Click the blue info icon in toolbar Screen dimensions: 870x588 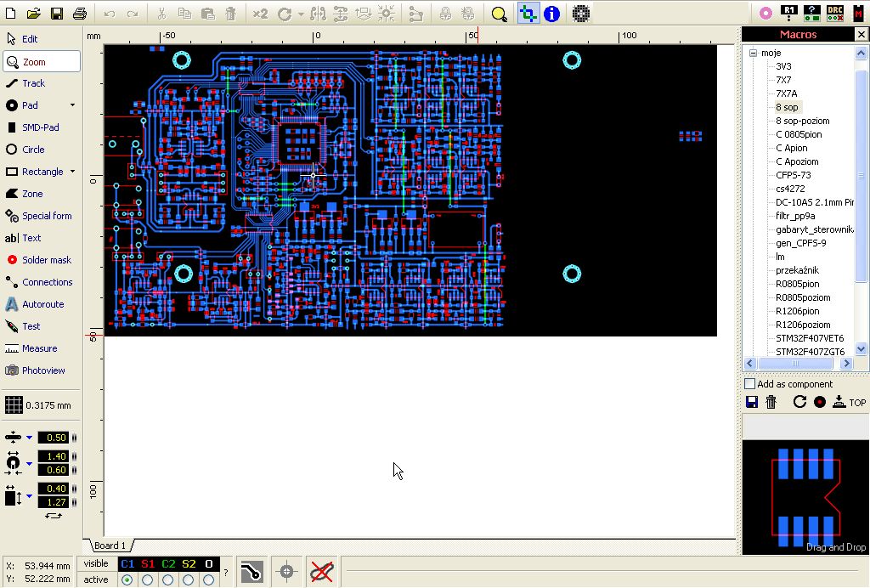point(552,14)
